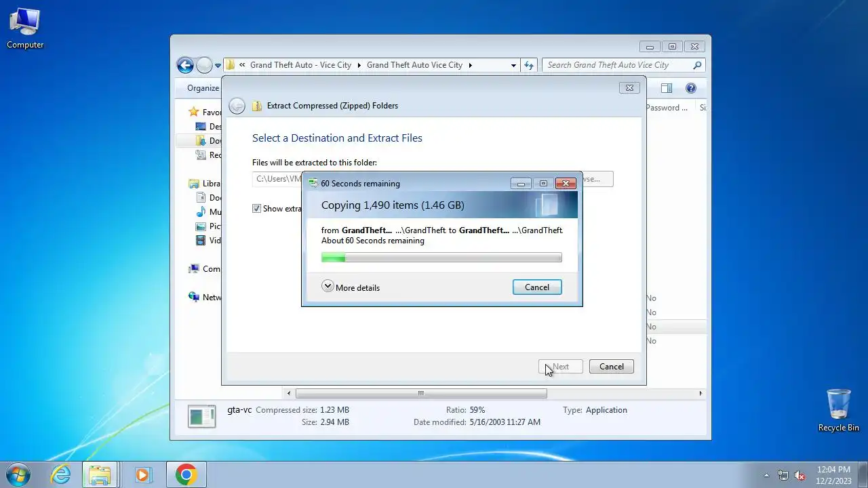Click 'Date modified: 5/16/2003 11:27 AM' text
Viewport: 868px width, 488px height.
coord(477,422)
